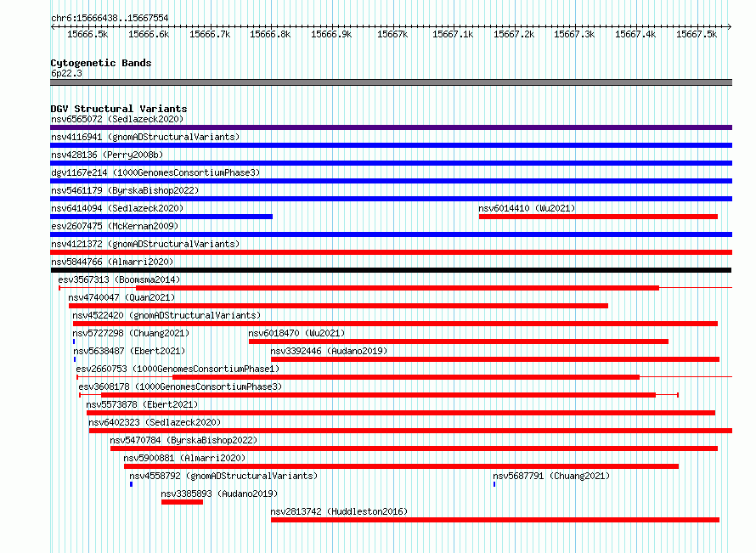Click the 15667k ruler position
Image resolution: width=756 pixels, height=553 pixels.
392,34
